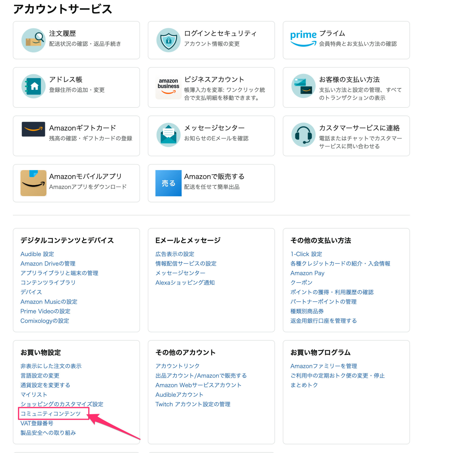Click the アドレス帳 house book icon
Image resolution: width=476 pixels, height=453 pixels.
(33, 86)
